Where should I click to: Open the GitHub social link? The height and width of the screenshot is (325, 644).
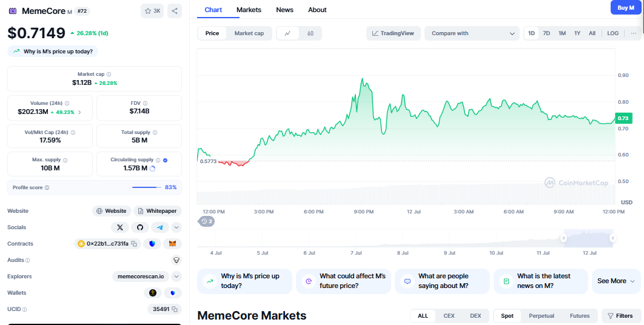[x=140, y=227]
